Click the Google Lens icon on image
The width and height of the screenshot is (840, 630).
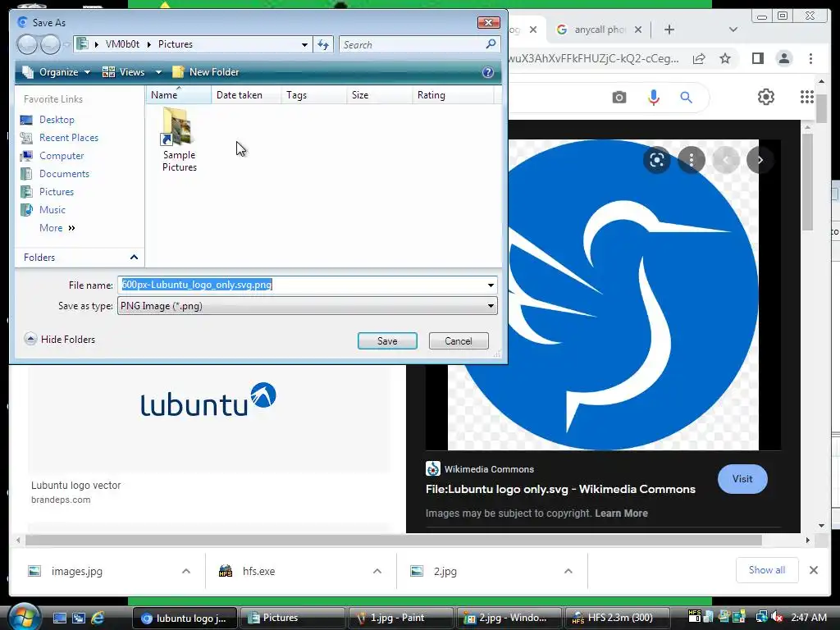(657, 160)
